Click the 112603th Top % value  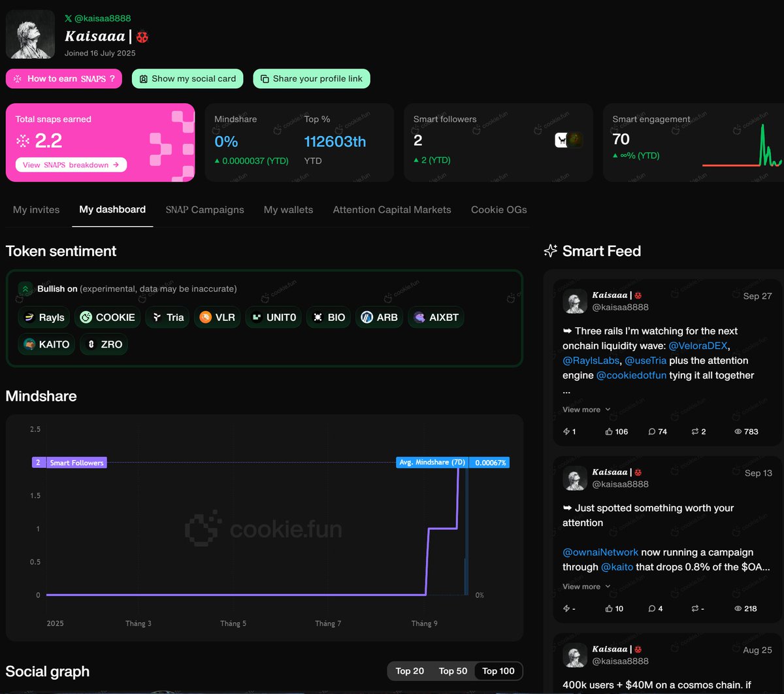[x=335, y=141]
